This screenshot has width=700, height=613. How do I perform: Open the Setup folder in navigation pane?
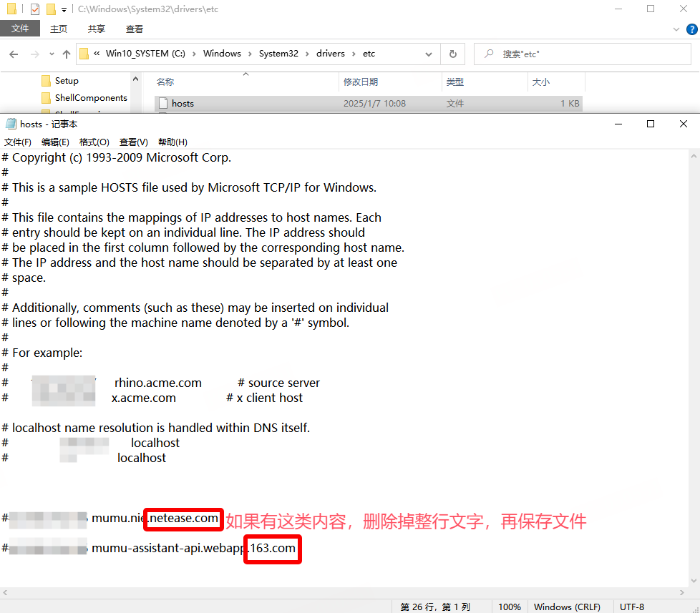click(67, 81)
